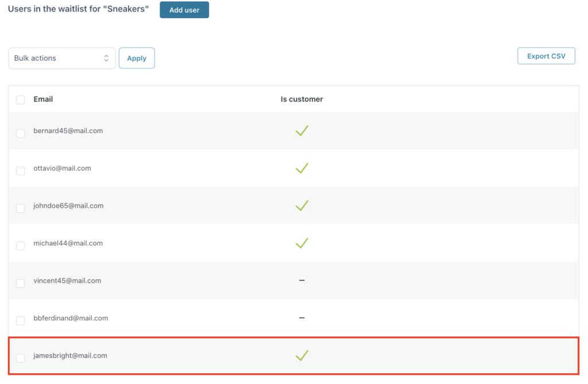Click the green checkmark for jamesbright@mail.com
The image size is (588, 384).
click(x=301, y=355)
